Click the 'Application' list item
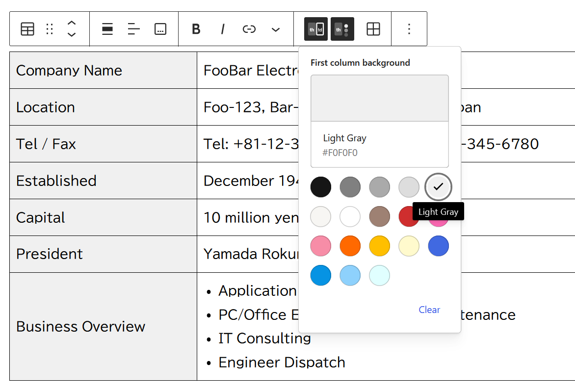 pyautogui.click(x=258, y=291)
